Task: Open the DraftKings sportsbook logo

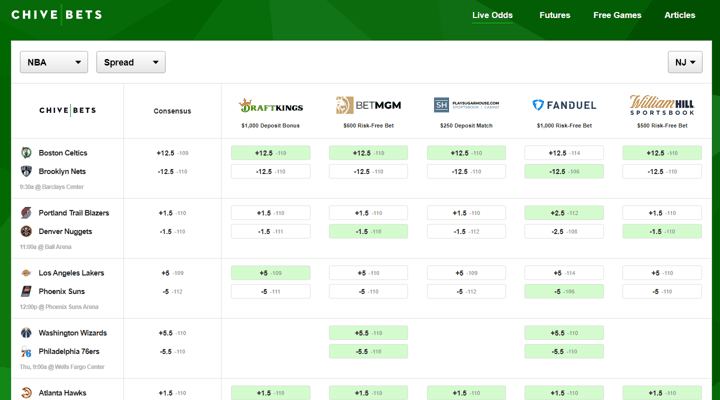Action: 270,106
